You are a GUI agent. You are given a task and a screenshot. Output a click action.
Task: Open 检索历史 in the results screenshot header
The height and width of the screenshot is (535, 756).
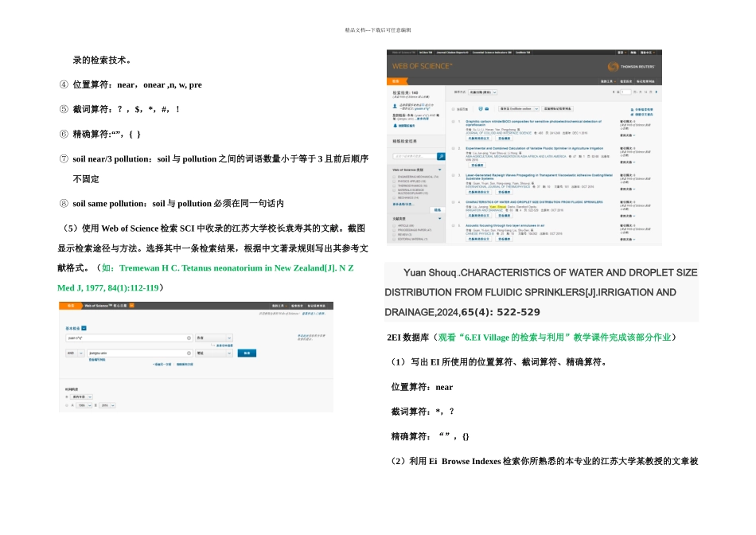pyautogui.click(x=625, y=81)
